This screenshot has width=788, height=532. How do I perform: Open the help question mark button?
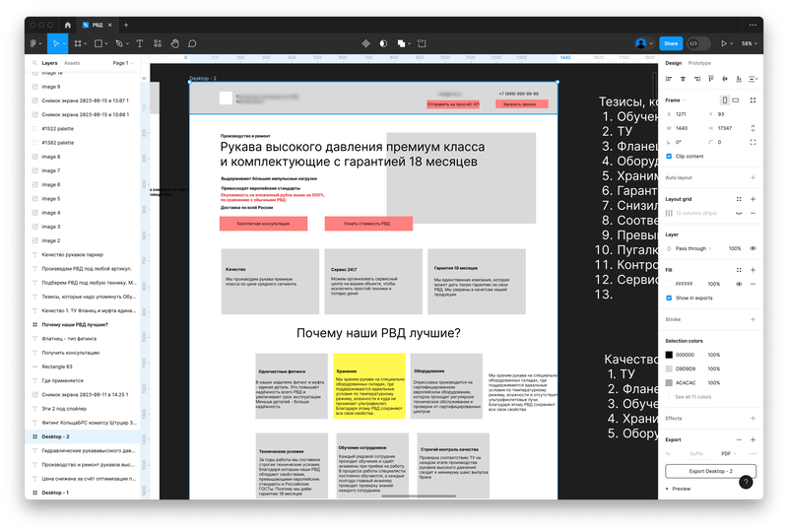746,482
